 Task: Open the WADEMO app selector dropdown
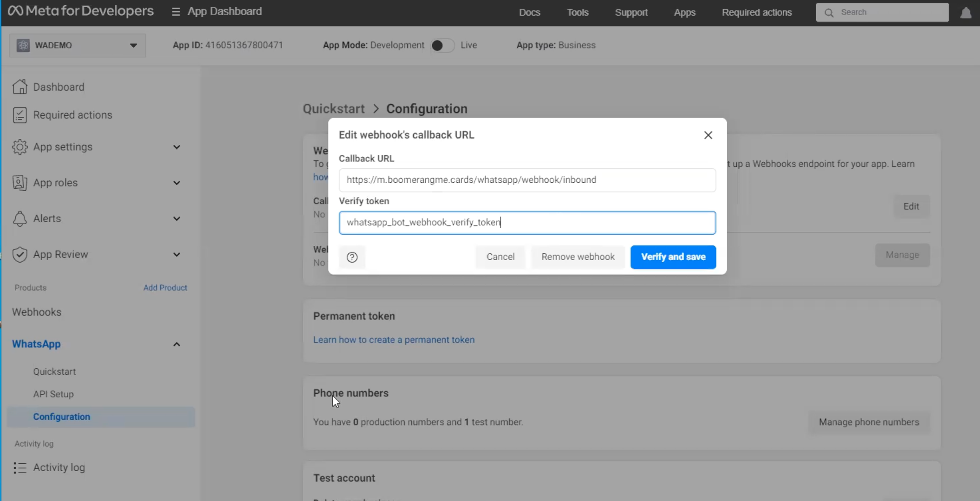[77, 45]
